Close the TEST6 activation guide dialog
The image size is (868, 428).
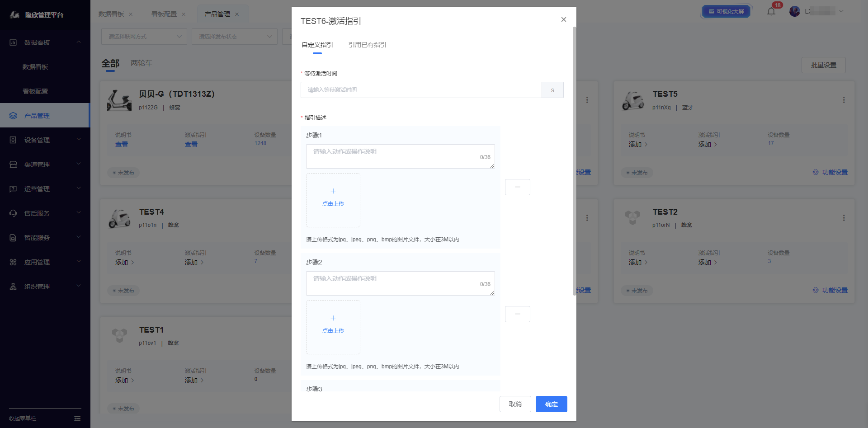click(563, 19)
